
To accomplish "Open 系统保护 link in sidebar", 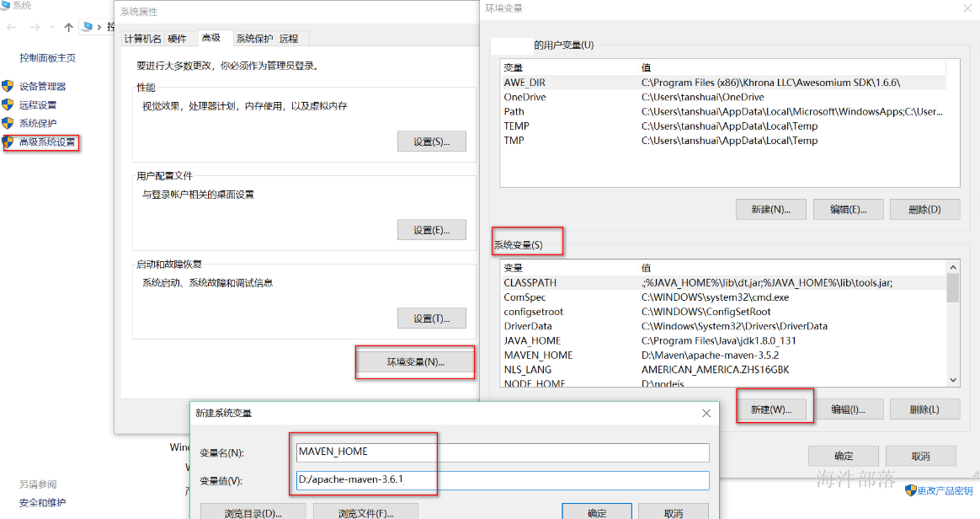I will tap(38, 123).
